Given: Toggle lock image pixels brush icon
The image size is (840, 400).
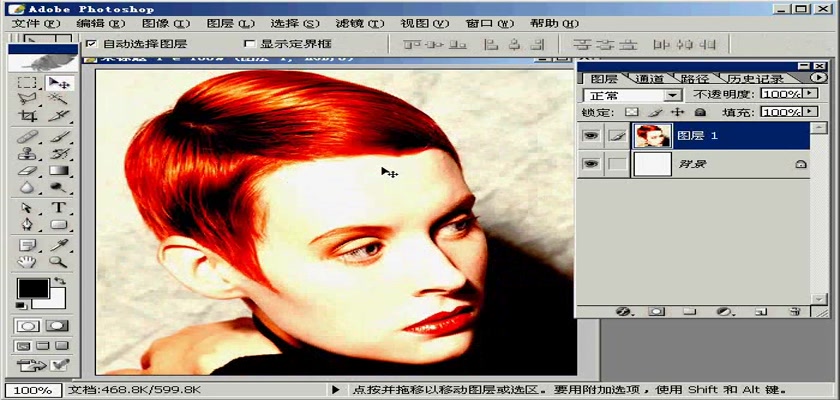Looking at the screenshot, I should coord(655,112).
